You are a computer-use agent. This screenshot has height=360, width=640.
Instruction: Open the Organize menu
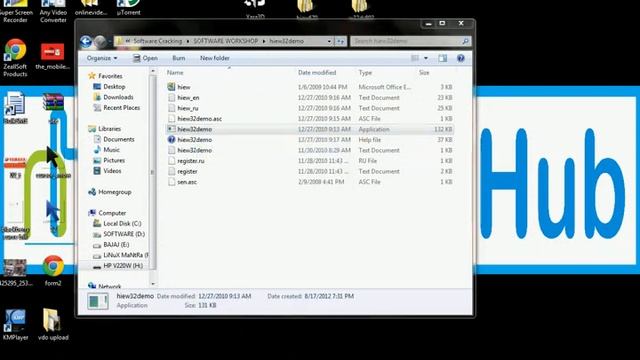(102, 58)
